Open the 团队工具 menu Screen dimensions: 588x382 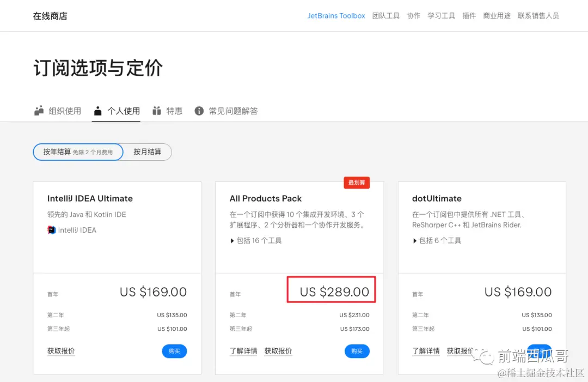click(x=386, y=16)
